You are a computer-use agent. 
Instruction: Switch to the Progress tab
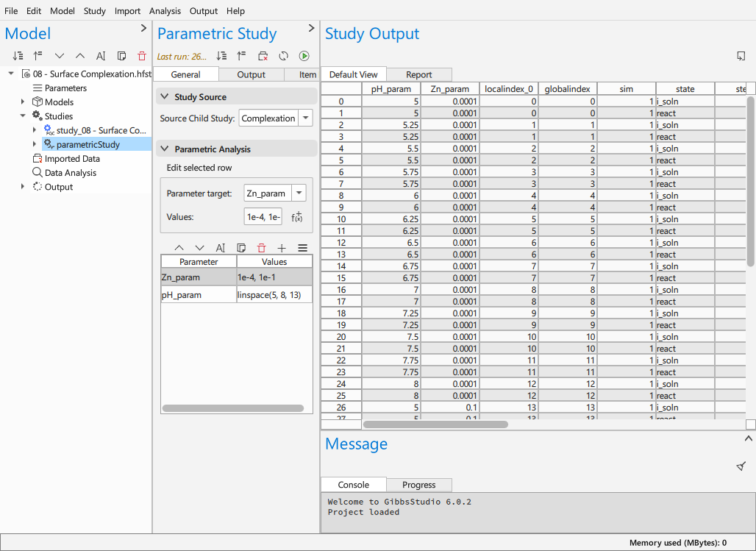[x=419, y=485]
